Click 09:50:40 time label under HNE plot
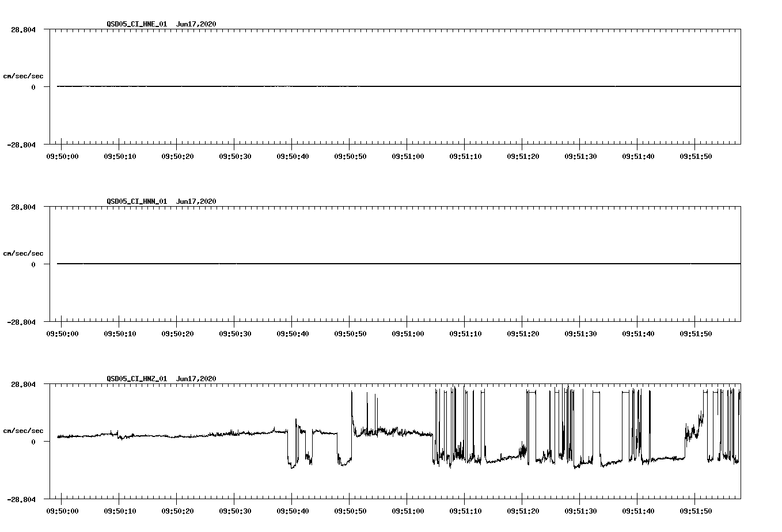The image size is (782, 532). point(293,156)
